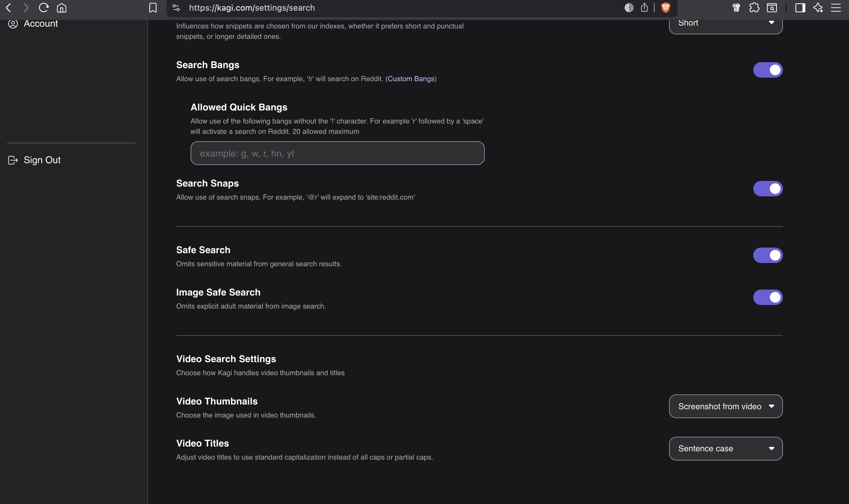This screenshot has height=504, width=849.
Task: Turn off the Search Snaps toggle
Action: pos(768,189)
